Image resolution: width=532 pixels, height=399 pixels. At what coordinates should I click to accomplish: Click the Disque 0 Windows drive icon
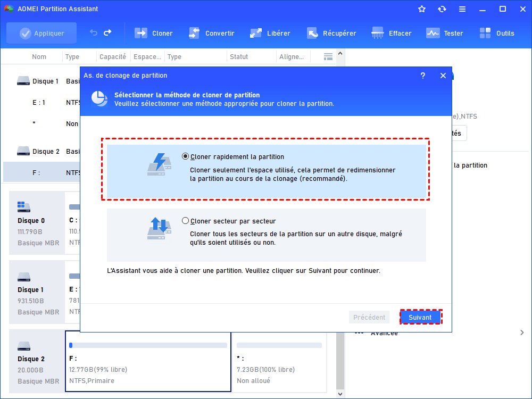click(x=24, y=206)
